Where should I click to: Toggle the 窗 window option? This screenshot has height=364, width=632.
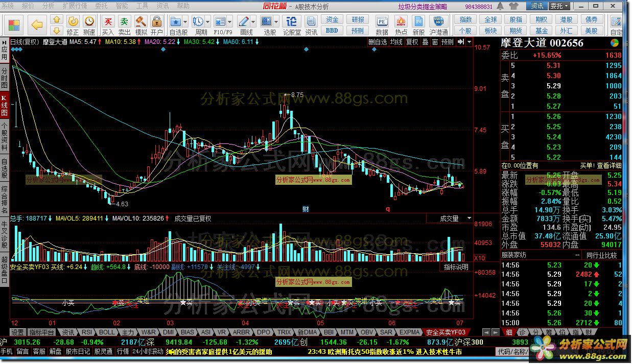(435, 42)
